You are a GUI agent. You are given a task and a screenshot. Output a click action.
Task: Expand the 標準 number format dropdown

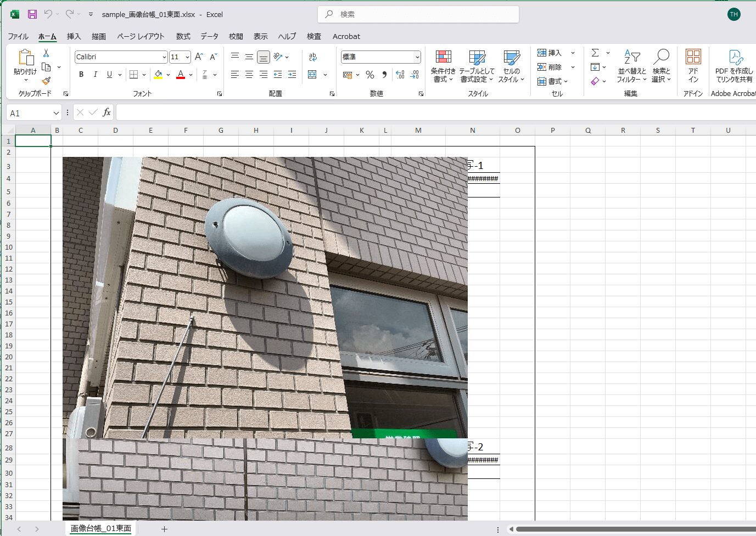click(x=417, y=57)
